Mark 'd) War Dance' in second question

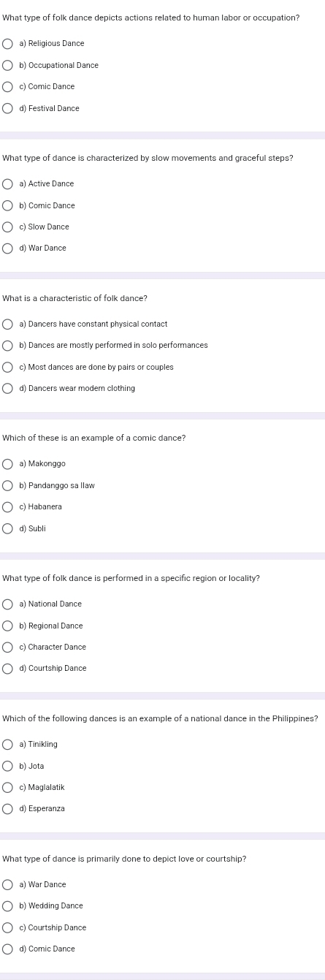click(8, 248)
